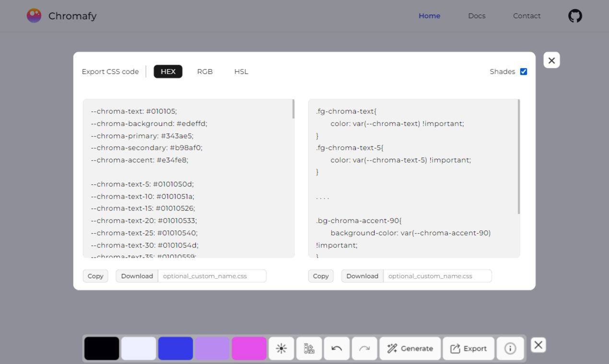This screenshot has width=609, height=364.
Task: Copy the CSS classes code
Action: 321,276
